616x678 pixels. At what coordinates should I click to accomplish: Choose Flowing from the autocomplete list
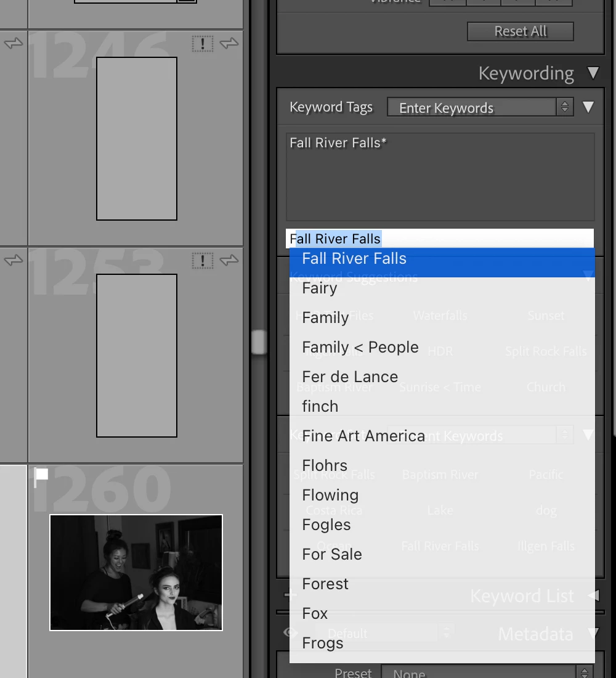(x=442, y=495)
